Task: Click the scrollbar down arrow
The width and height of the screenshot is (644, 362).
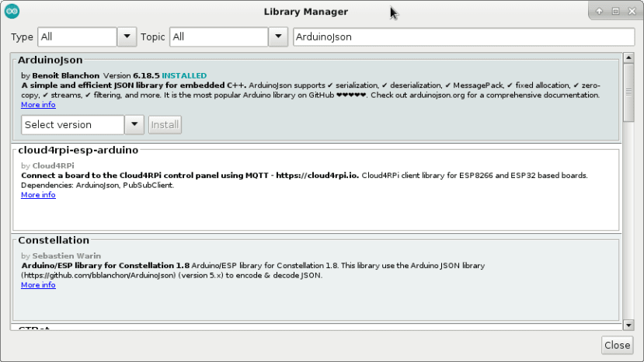Action: (x=628, y=325)
